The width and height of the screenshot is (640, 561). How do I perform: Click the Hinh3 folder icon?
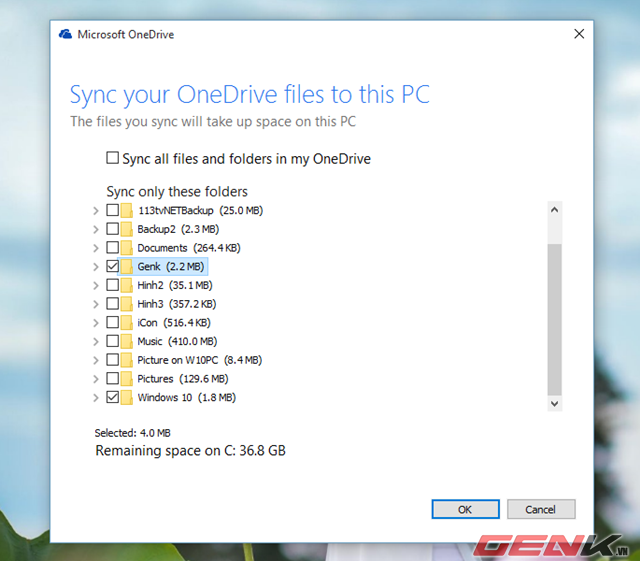coord(127,304)
